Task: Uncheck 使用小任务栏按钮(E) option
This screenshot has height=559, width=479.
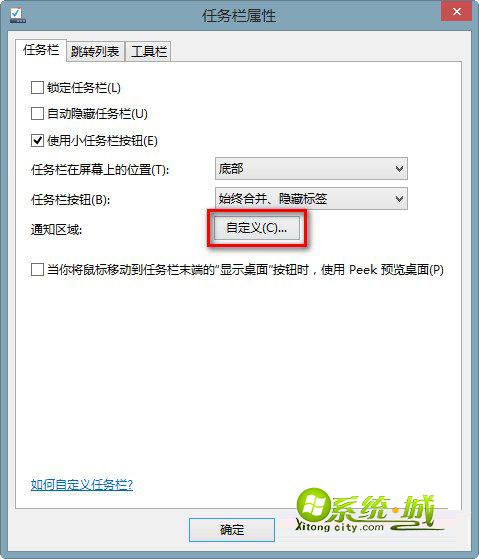Action: (37, 140)
